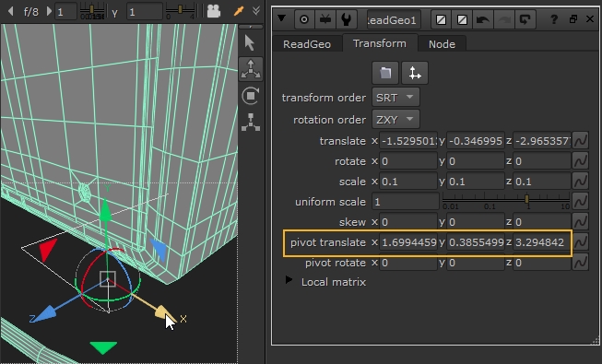Screen dimensions: 602x364
Task: Open the transform order SRT dropdown
Action: click(x=395, y=98)
